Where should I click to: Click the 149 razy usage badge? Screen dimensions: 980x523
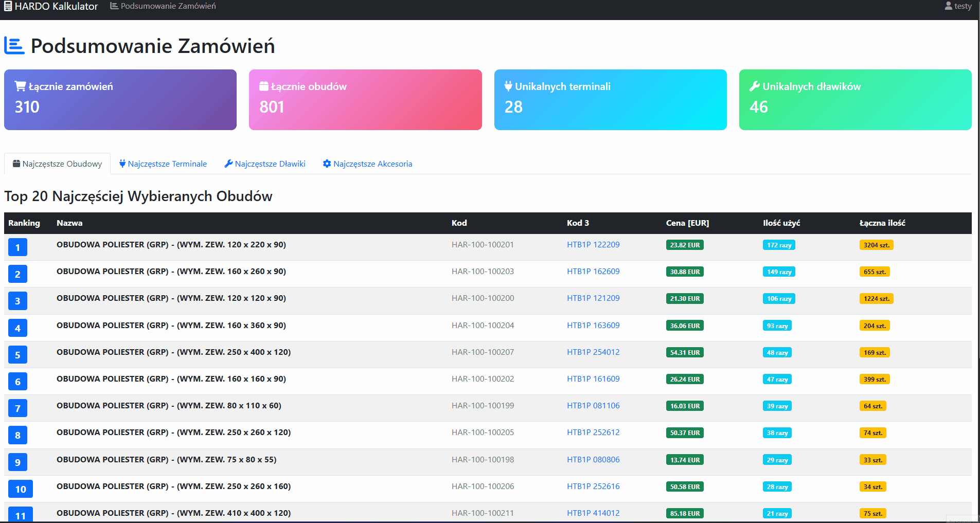click(779, 272)
